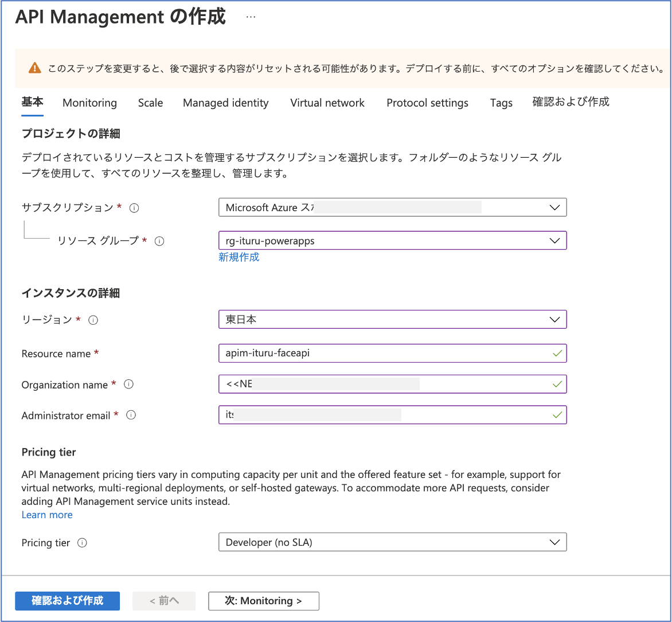Click the プロジェクトの詳細 heading

71,134
